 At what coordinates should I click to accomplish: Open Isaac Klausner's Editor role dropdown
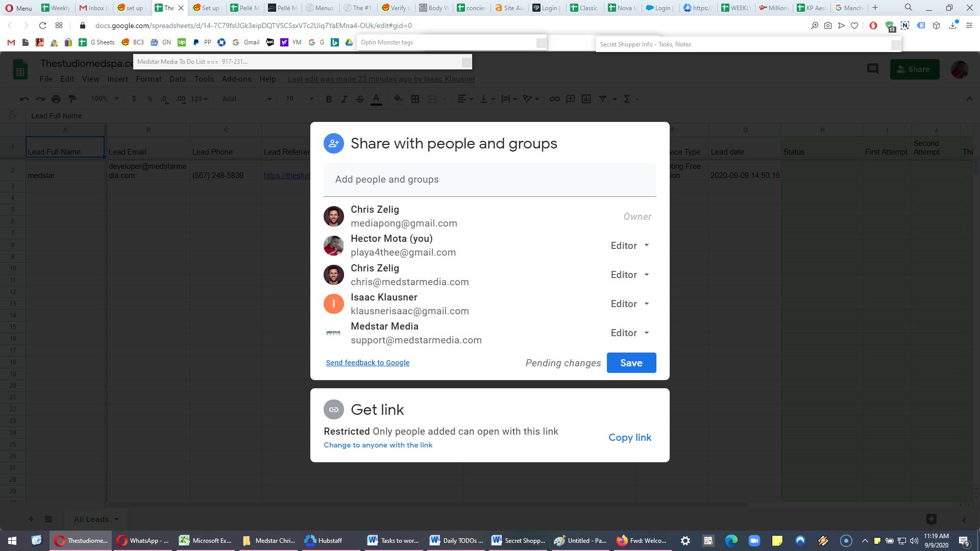630,304
